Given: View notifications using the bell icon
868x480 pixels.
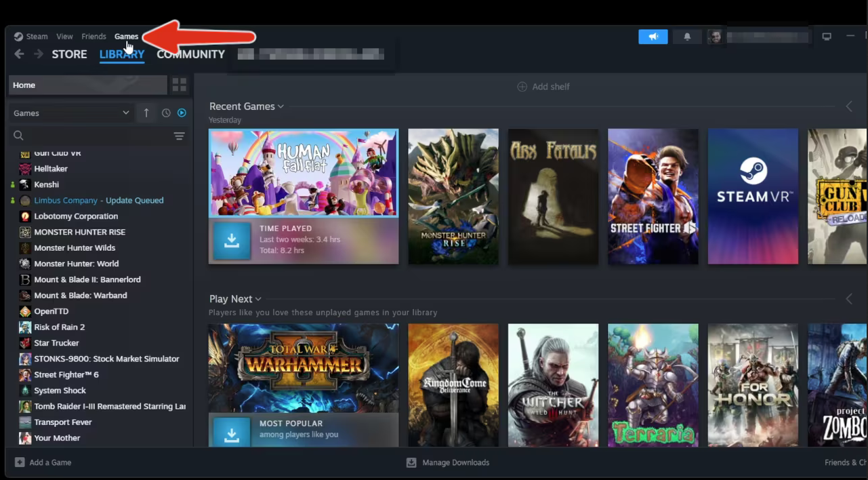Looking at the screenshot, I should (687, 37).
